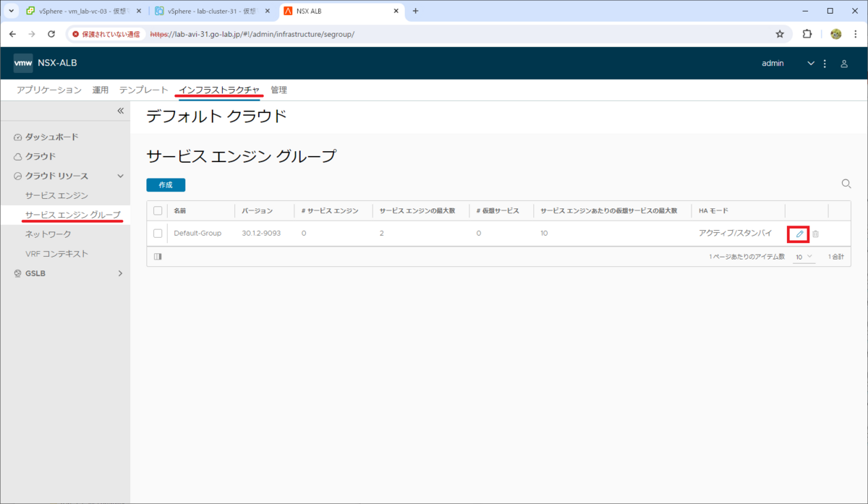
Task: Open the インフラストラクチャ menu
Action: click(x=219, y=90)
